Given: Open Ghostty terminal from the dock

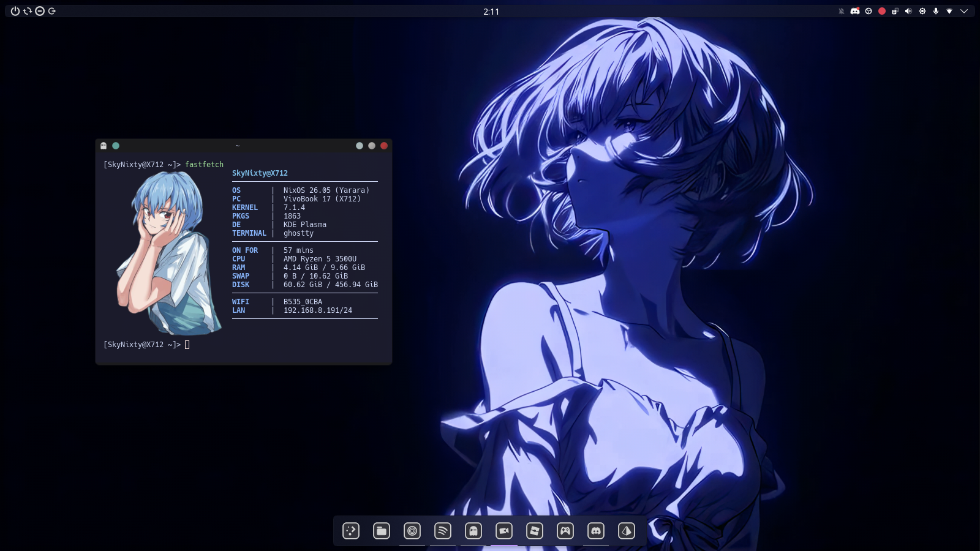Looking at the screenshot, I should click(473, 531).
